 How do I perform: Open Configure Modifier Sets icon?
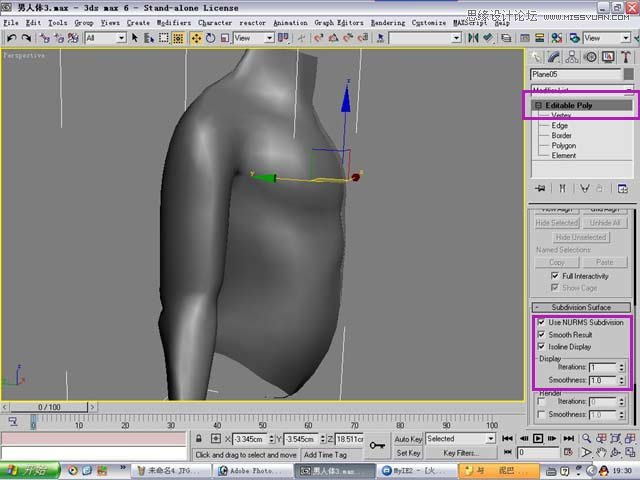click(x=622, y=188)
